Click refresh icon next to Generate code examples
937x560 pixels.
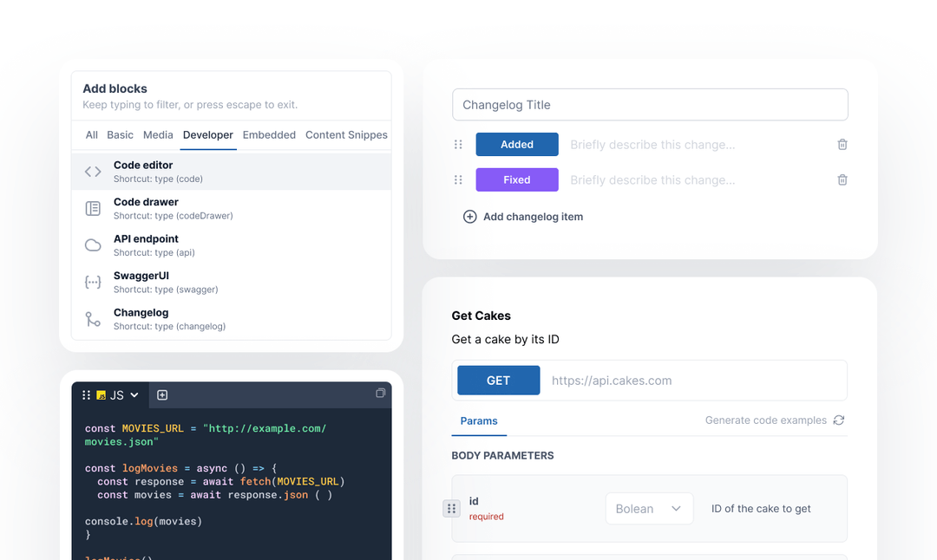[x=838, y=420]
